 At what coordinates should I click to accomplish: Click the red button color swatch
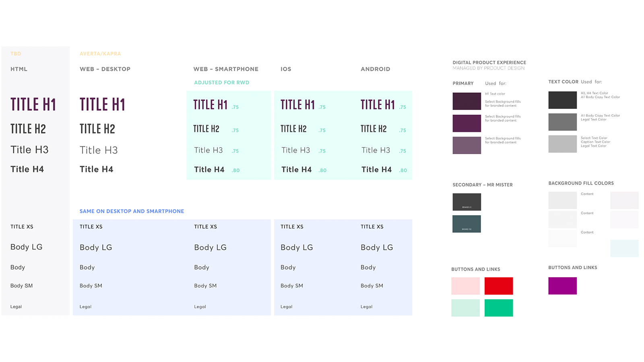[499, 286]
